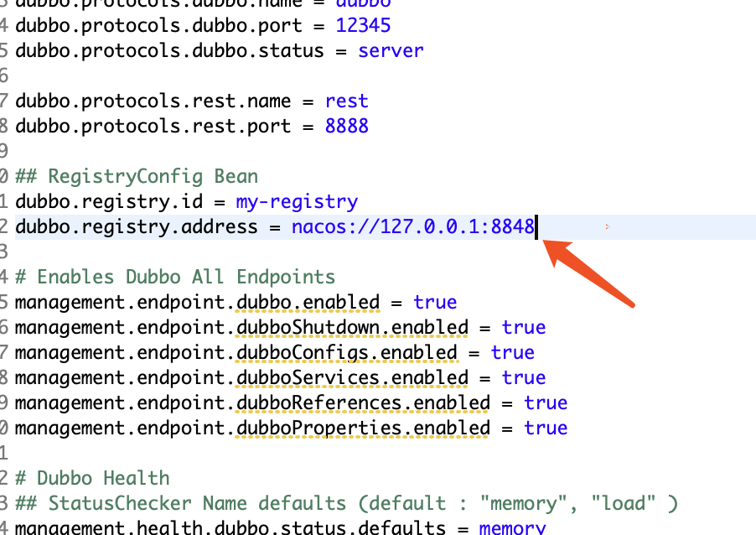Click the dubboReferences.enabled property key
The image size is (756, 535).
click(252, 403)
